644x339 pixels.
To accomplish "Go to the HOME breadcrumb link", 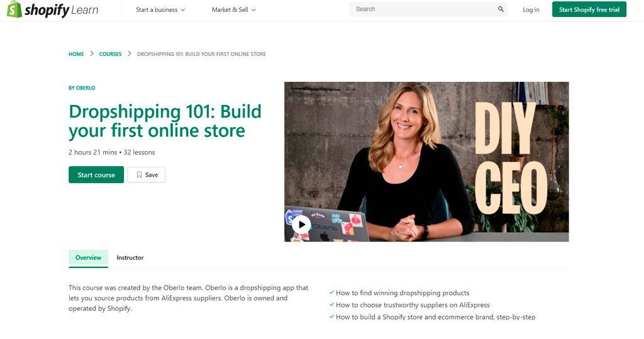I will point(76,54).
